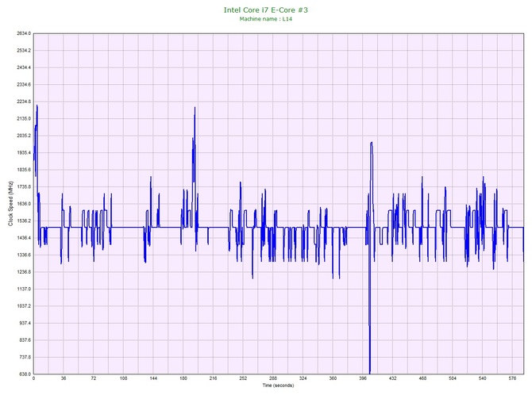532x399 pixels.
Task: Click the x-axis tick label 576
Action: click(x=512, y=378)
